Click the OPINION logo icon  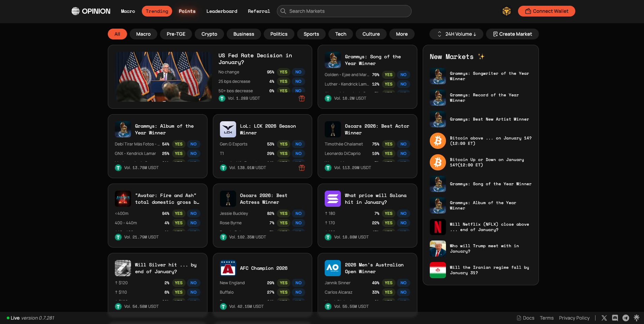click(x=75, y=11)
